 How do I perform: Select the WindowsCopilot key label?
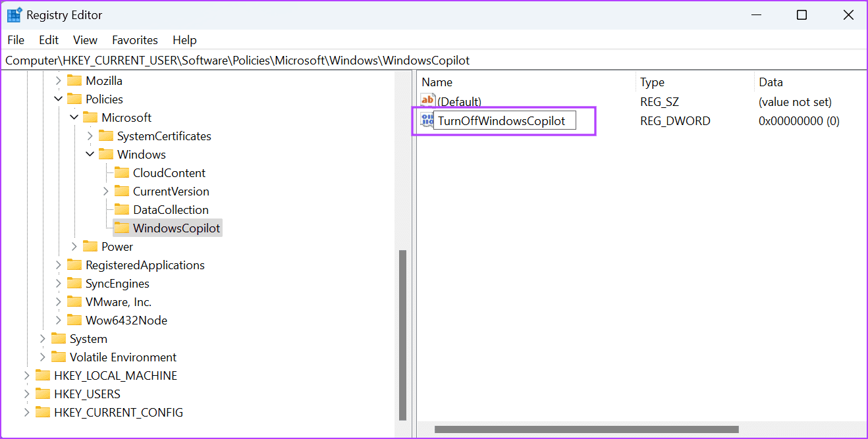pyautogui.click(x=176, y=228)
